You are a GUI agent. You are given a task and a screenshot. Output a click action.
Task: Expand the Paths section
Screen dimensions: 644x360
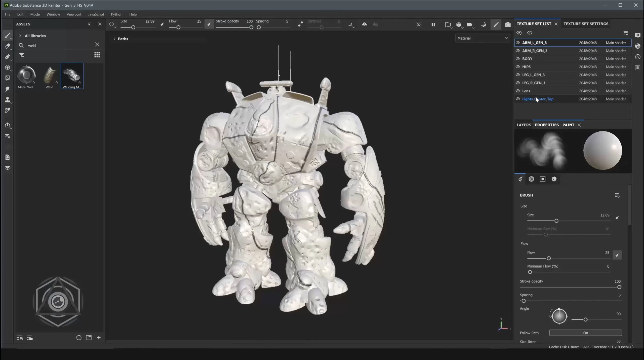[x=115, y=39]
